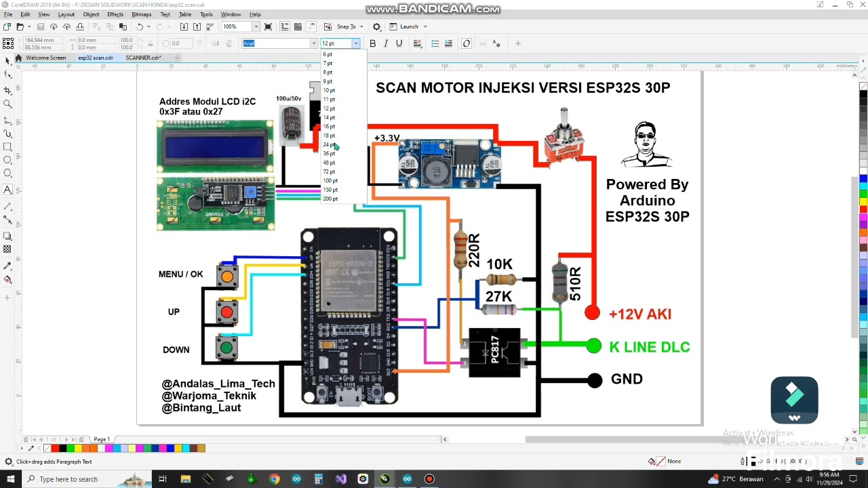868x488 pixels.
Task: Open the zoom level 100% dropdown
Action: [x=256, y=26]
